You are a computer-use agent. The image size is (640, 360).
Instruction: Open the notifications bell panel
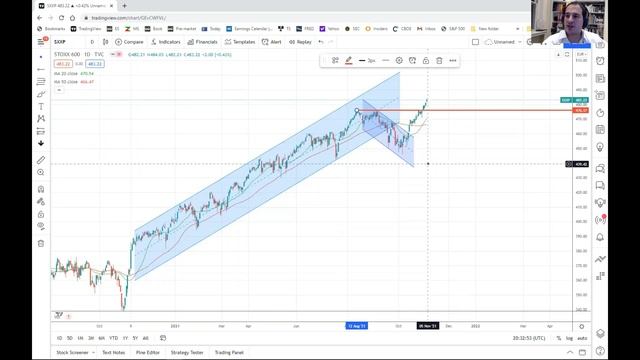(600, 237)
